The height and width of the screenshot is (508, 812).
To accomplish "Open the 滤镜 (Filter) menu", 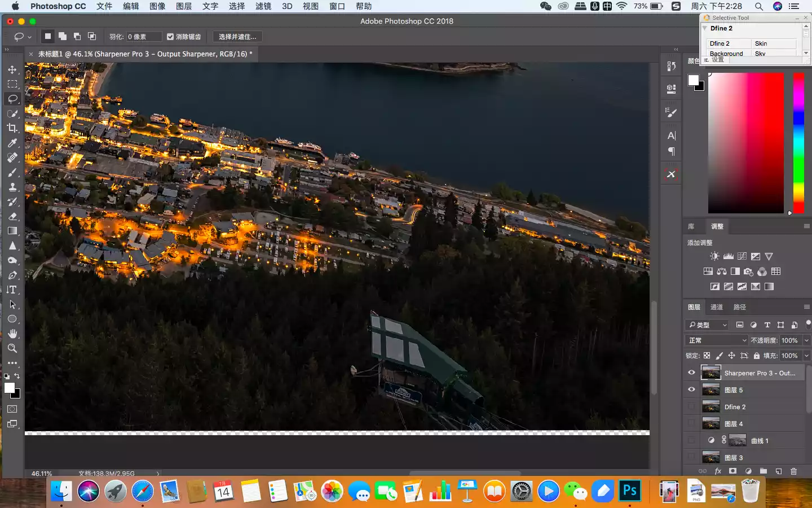I will 263,6.
